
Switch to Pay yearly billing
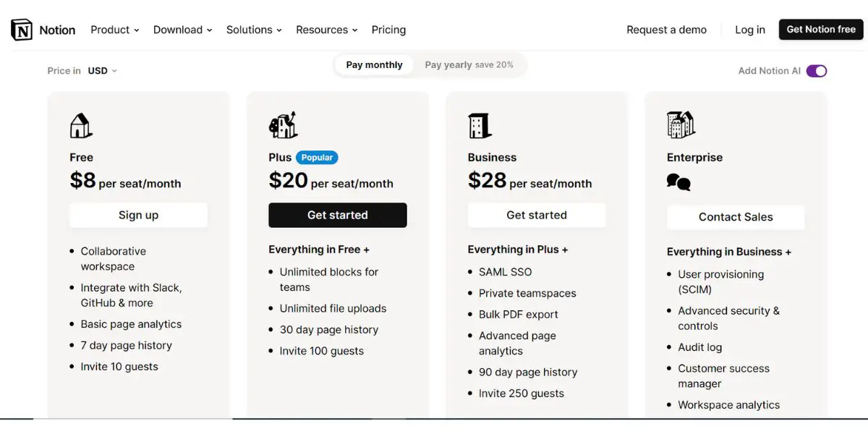click(x=469, y=65)
